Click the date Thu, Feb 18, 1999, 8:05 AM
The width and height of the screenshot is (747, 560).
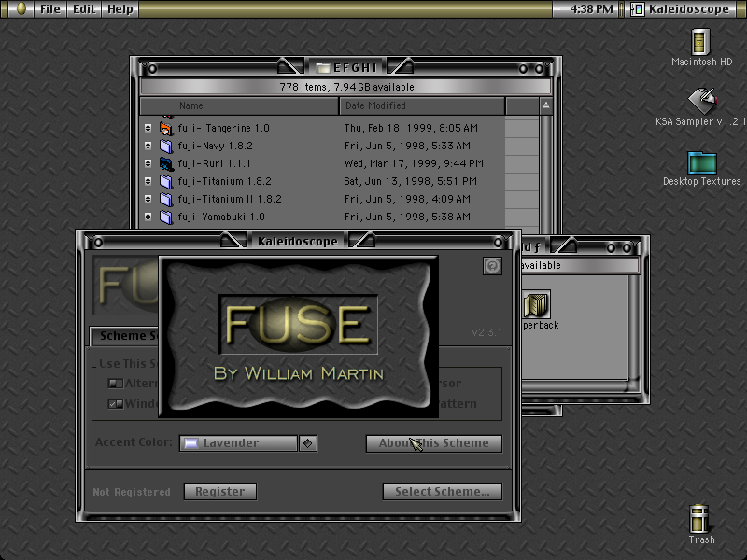(x=411, y=128)
